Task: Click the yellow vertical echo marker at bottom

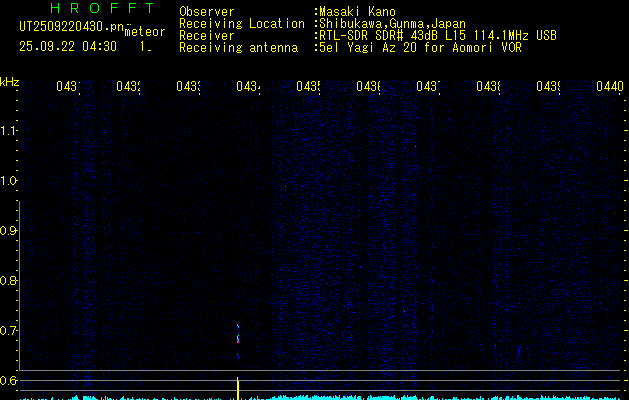Action: coord(238,388)
